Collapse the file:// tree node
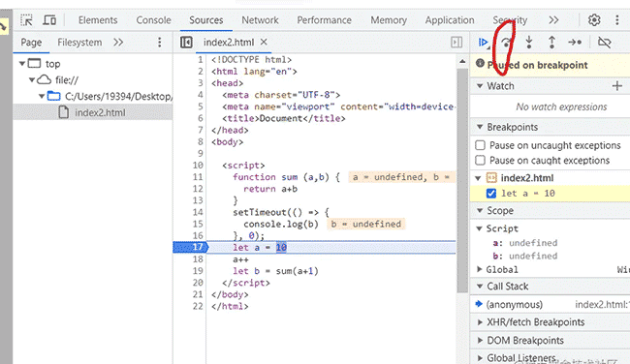The height and width of the screenshot is (364, 630). [x=32, y=79]
